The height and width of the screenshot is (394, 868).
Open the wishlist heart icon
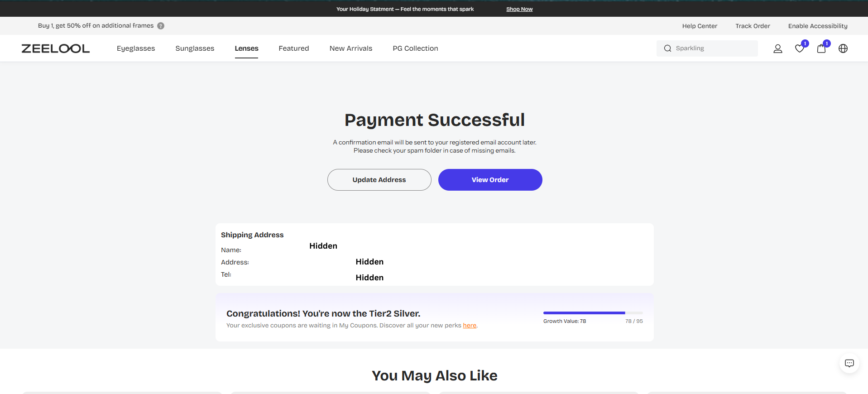pos(799,48)
